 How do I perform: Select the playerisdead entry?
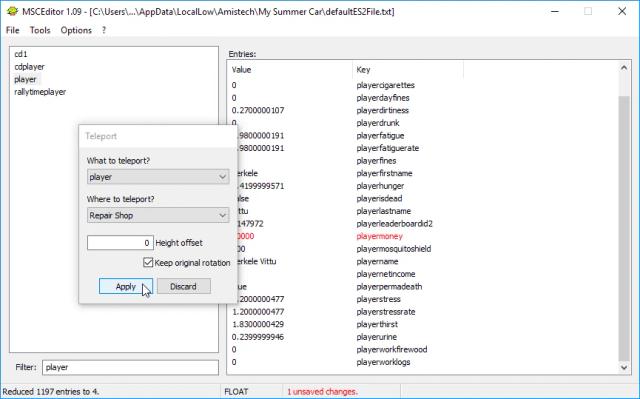(379, 199)
